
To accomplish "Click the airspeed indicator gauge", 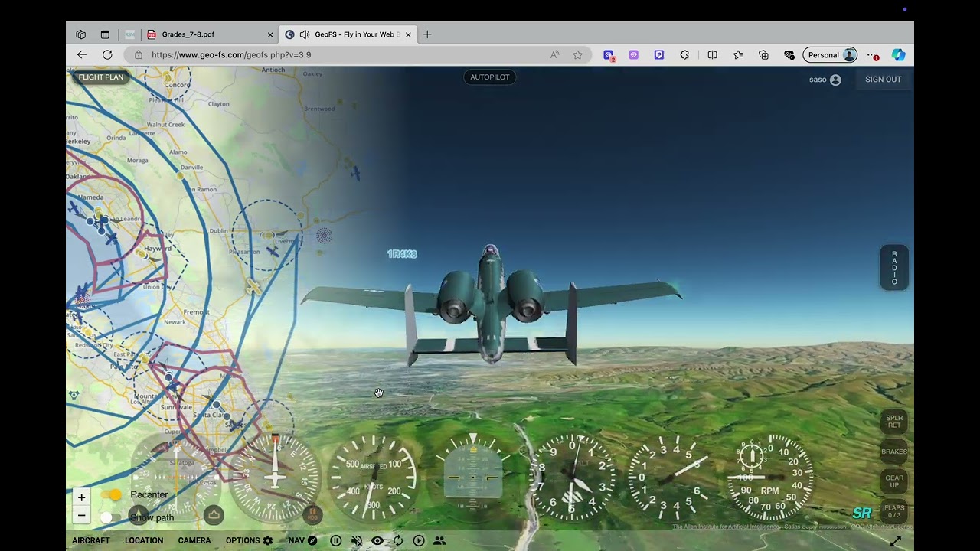I will [374, 477].
